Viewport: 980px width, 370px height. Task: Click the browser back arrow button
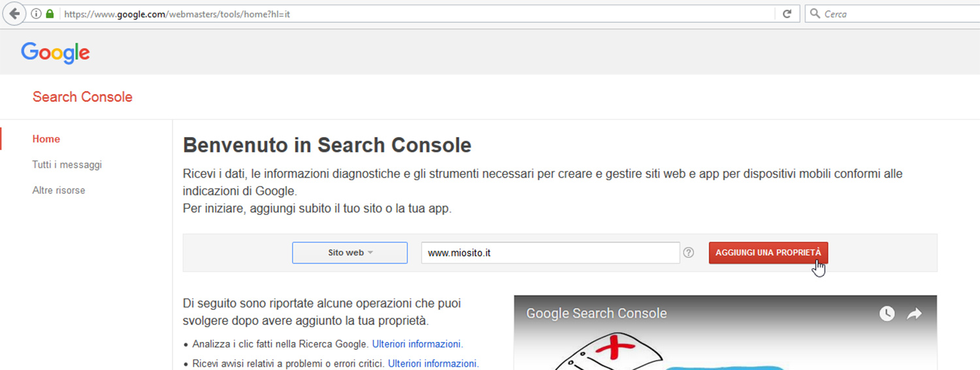[x=14, y=14]
